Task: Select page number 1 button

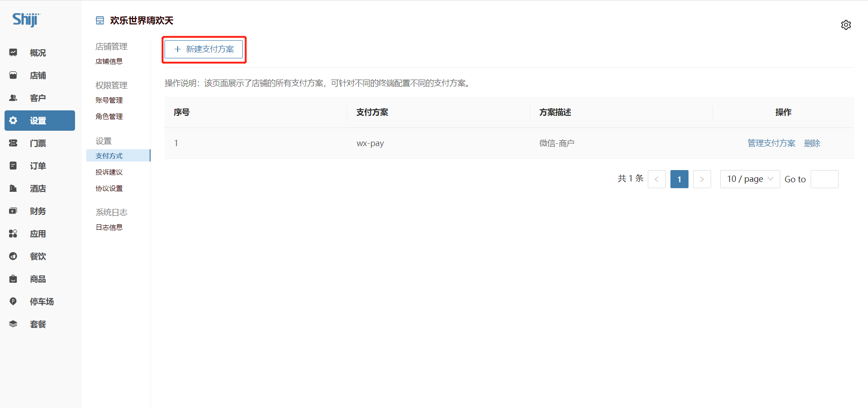Action: (x=679, y=179)
